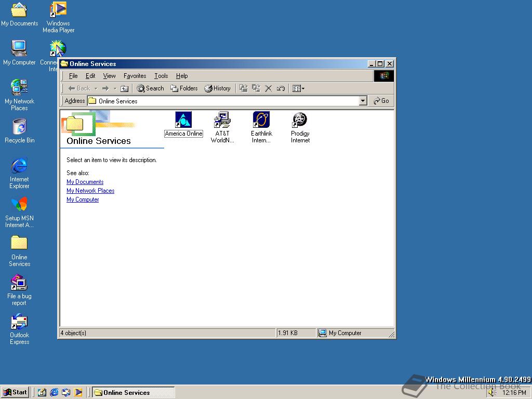This screenshot has height=399, width=532.
Task: Expand the Address bar dropdown
Action: [363, 101]
